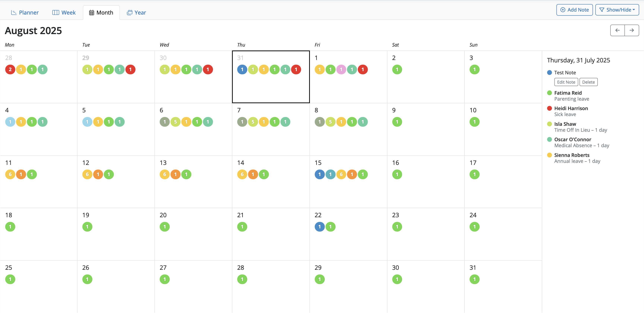
Task: Click the Planner chart icon
Action: (14, 12)
